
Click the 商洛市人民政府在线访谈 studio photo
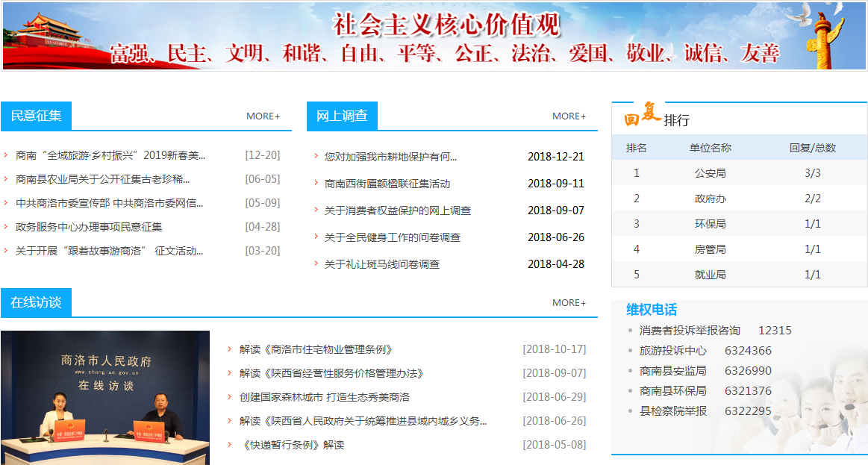coord(105,398)
